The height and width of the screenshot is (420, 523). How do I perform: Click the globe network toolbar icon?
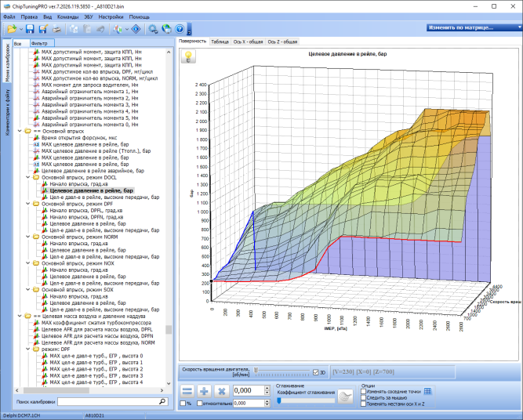coord(166,29)
